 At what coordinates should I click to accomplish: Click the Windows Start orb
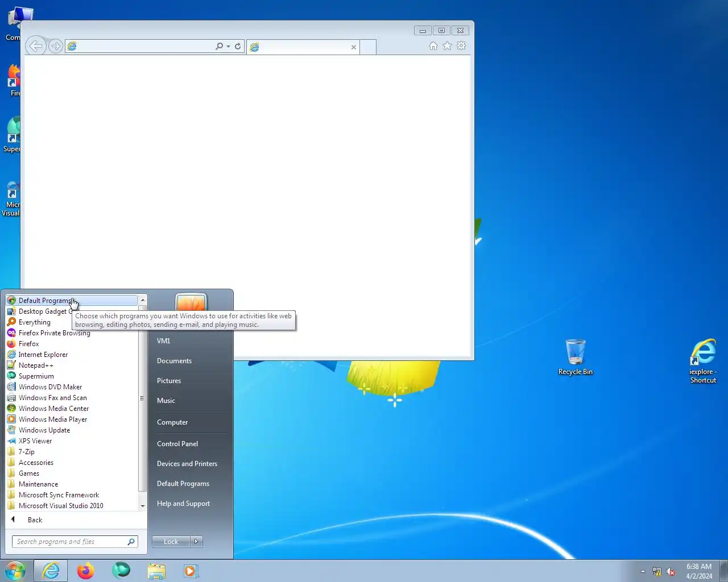[15, 571]
